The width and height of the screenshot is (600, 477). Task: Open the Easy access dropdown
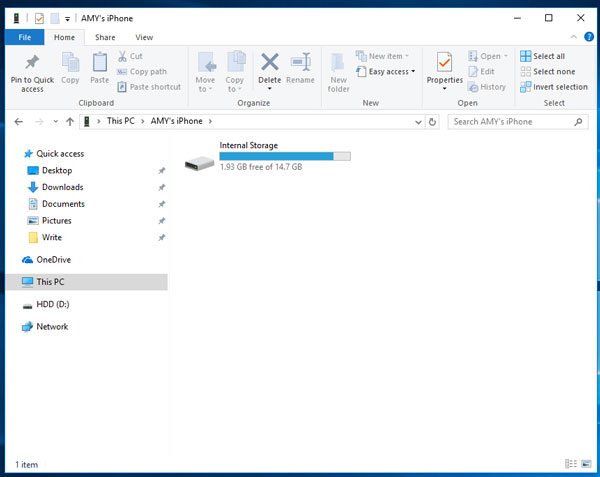[386, 72]
